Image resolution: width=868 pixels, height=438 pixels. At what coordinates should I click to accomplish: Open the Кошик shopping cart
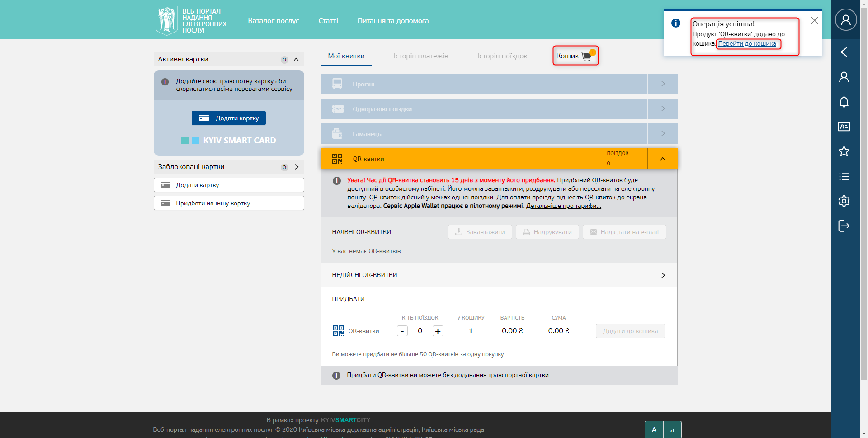point(575,56)
